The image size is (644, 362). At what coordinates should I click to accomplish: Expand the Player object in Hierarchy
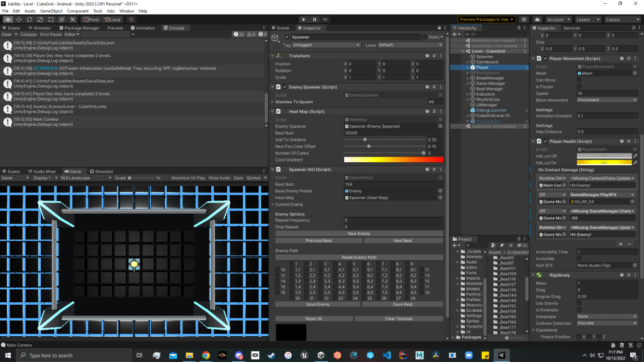467,67
